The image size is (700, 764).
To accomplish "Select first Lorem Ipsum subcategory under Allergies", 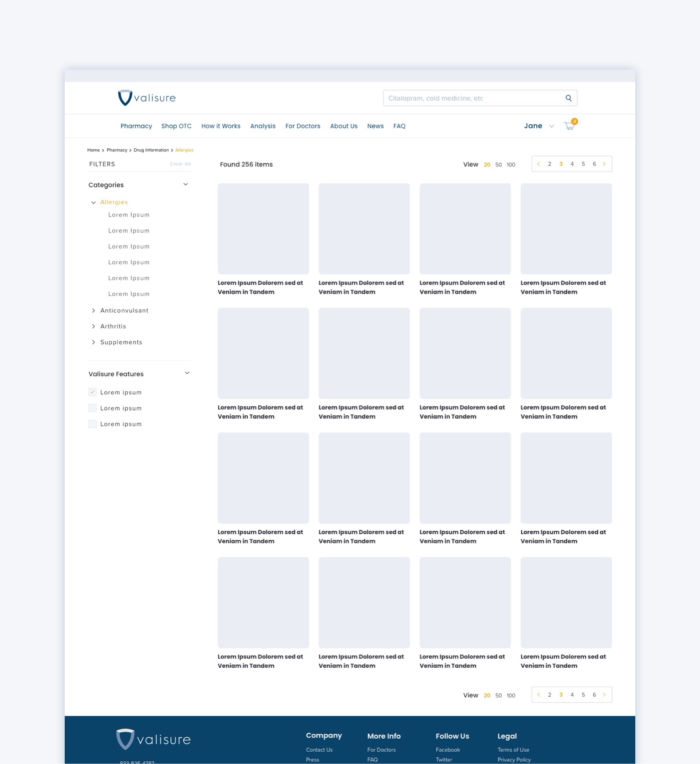I will [x=129, y=215].
